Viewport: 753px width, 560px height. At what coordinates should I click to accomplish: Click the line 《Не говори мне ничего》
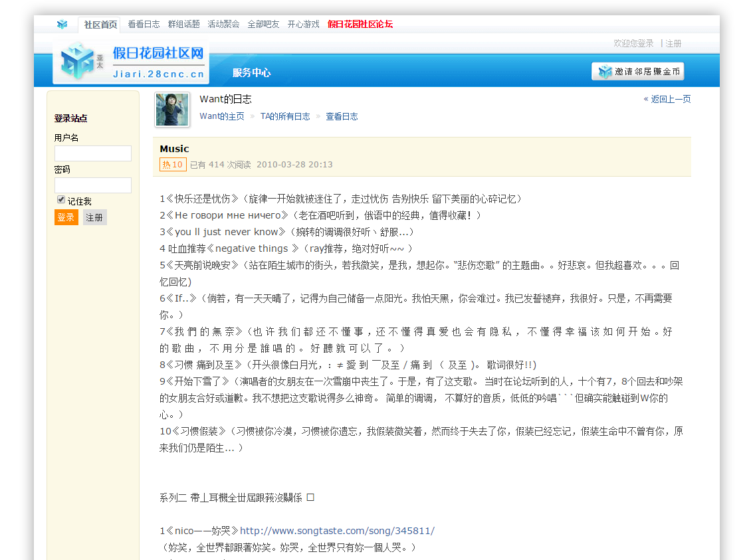coord(320,215)
